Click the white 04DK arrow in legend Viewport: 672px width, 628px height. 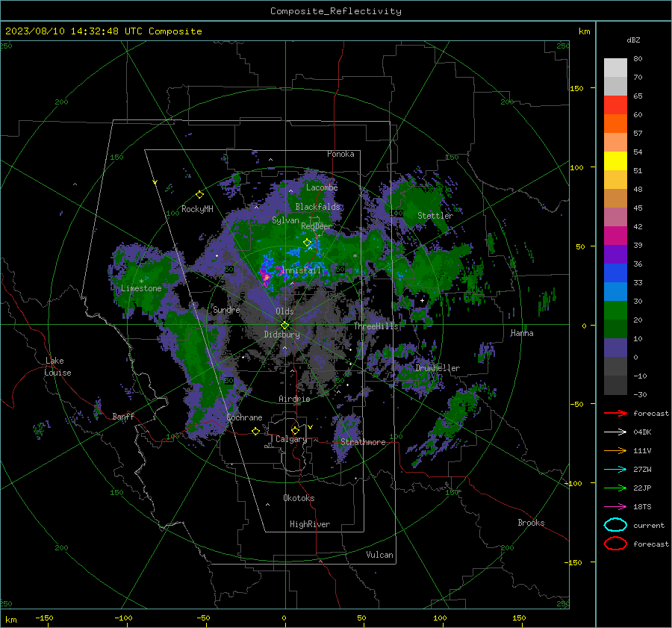[x=615, y=432]
